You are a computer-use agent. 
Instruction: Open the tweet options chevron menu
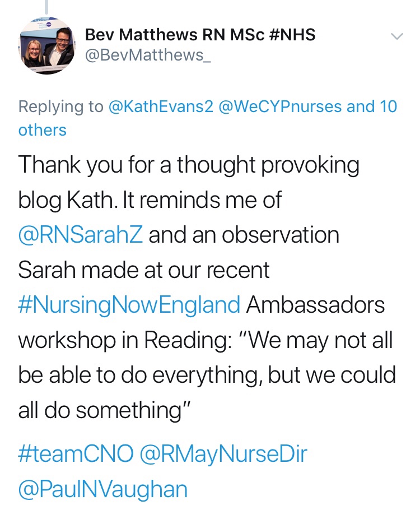click(x=396, y=36)
